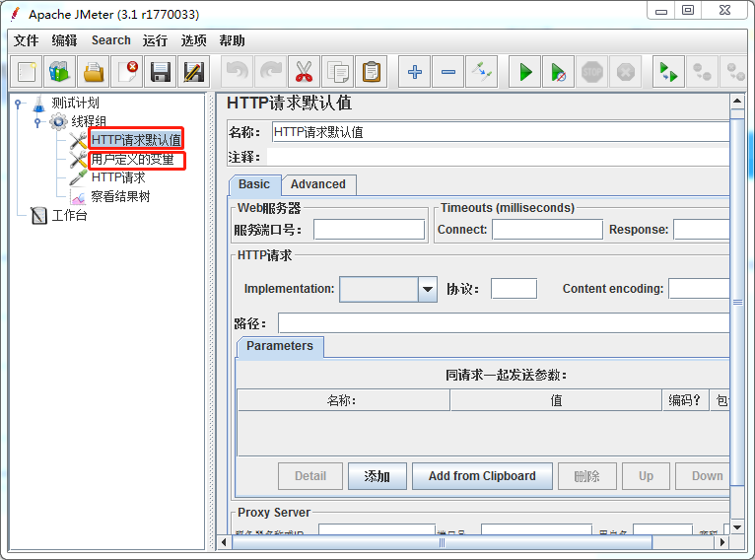Click the Content encoding field

pyautogui.click(x=699, y=289)
